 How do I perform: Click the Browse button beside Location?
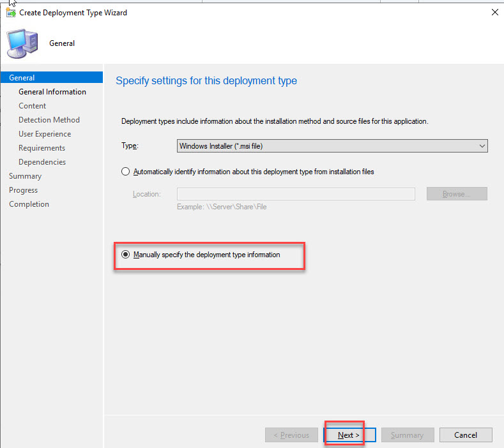click(x=457, y=194)
